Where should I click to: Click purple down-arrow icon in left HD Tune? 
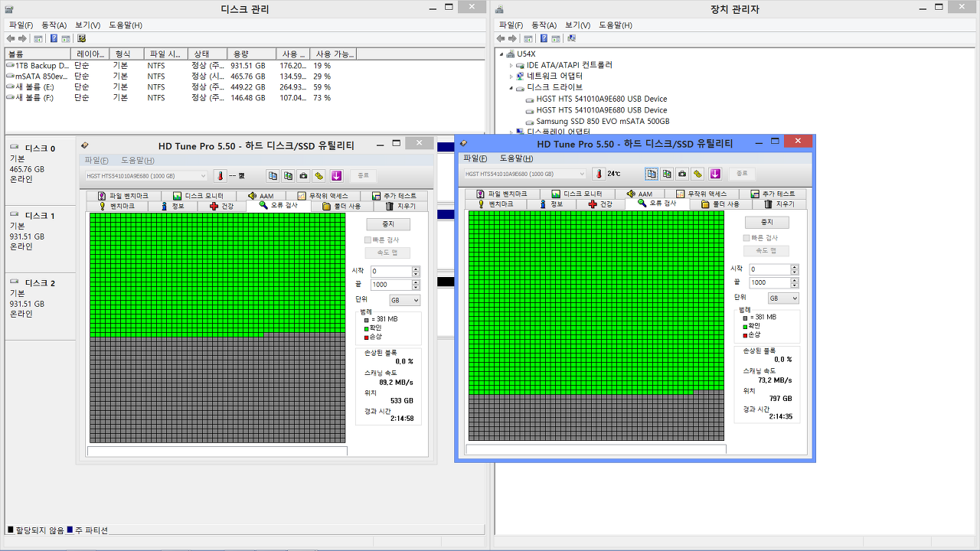(336, 175)
